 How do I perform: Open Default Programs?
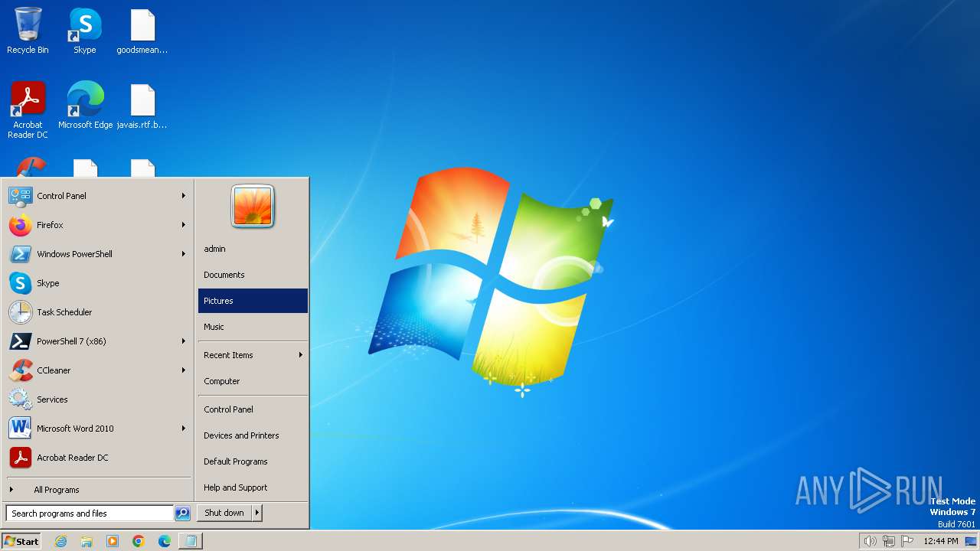pyautogui.click(x=253, y=461)
